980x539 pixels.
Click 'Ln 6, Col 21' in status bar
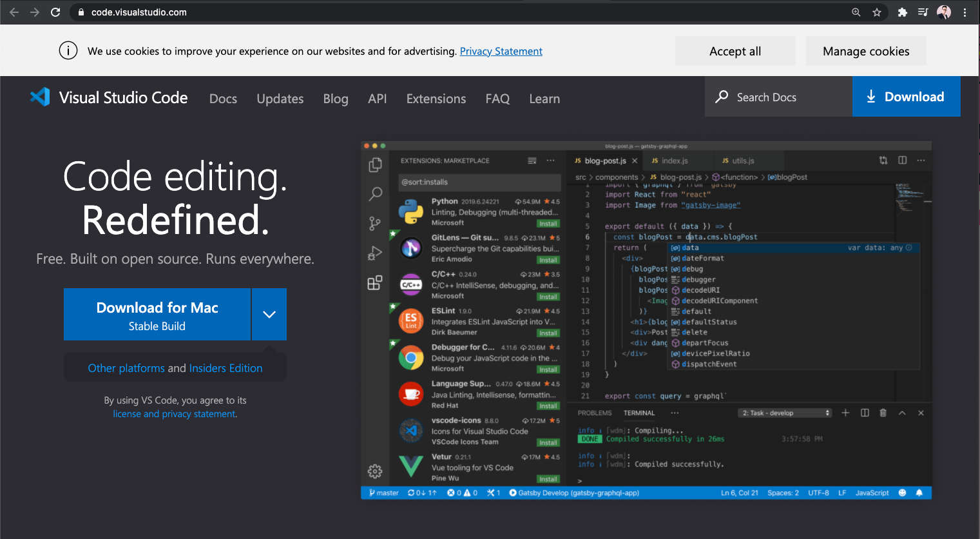(x=740, y=493)
